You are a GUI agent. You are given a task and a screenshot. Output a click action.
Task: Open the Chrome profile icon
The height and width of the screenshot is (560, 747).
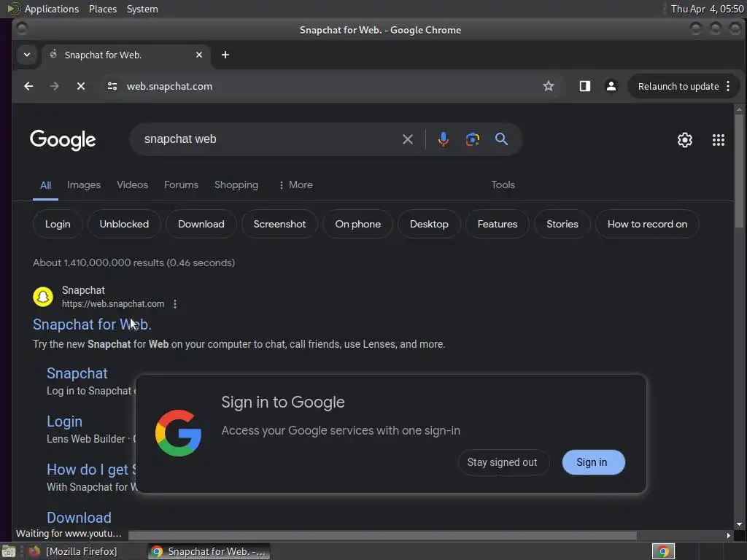(x=611, y=86)
